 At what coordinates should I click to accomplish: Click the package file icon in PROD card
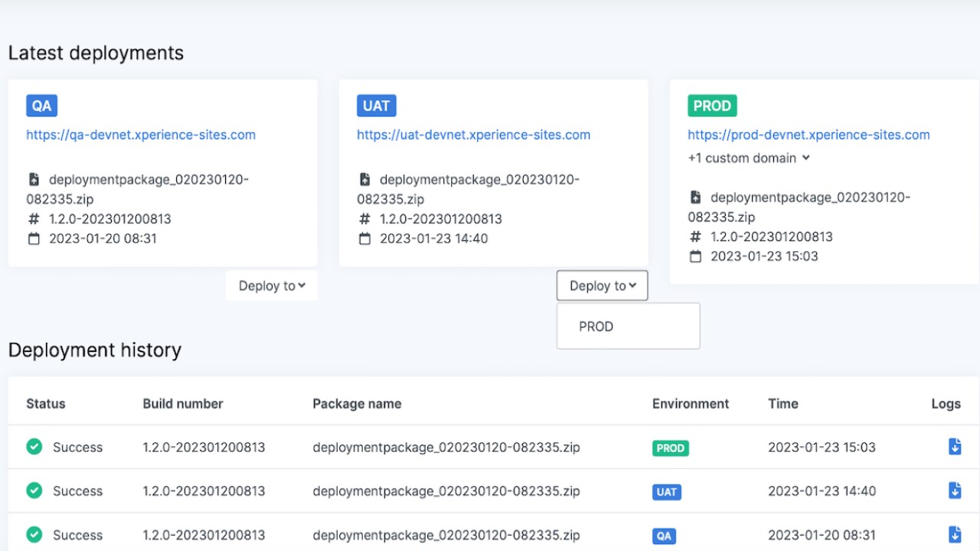695,197
